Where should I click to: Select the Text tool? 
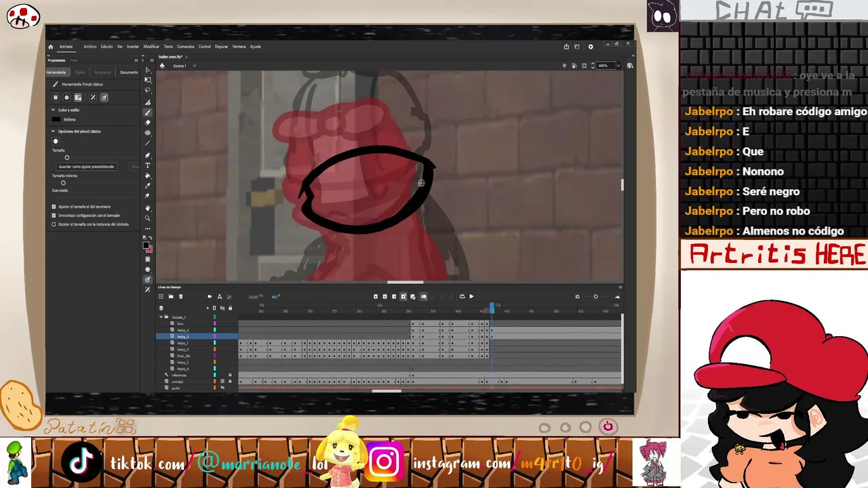pyautogui.click(x=148, y=165)
